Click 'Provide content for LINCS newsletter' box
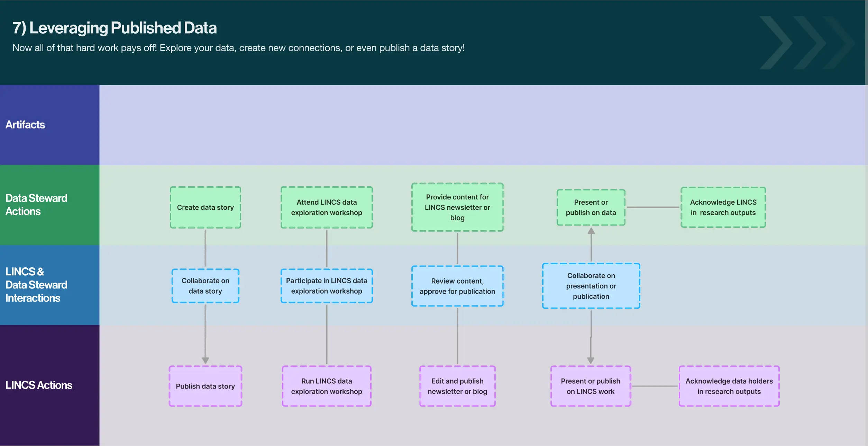 pos(457,207)
